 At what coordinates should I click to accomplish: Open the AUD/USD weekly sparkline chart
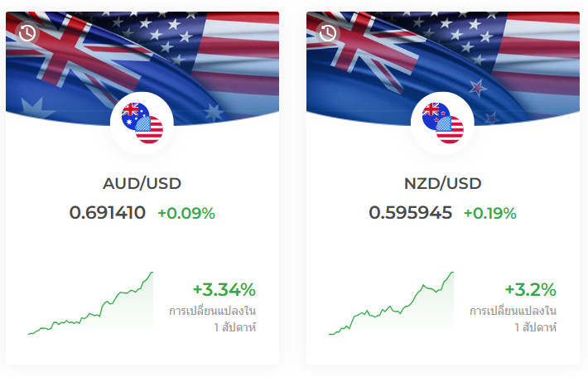click(91, 305)
